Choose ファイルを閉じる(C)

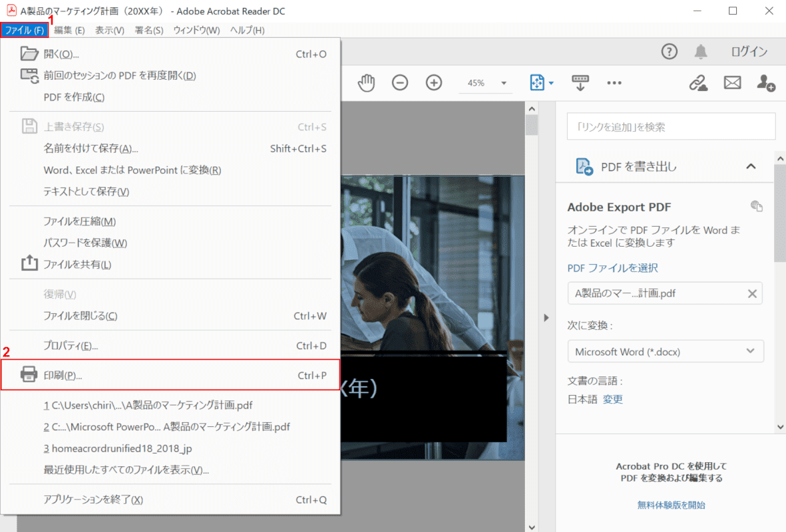tap(170, 316)
